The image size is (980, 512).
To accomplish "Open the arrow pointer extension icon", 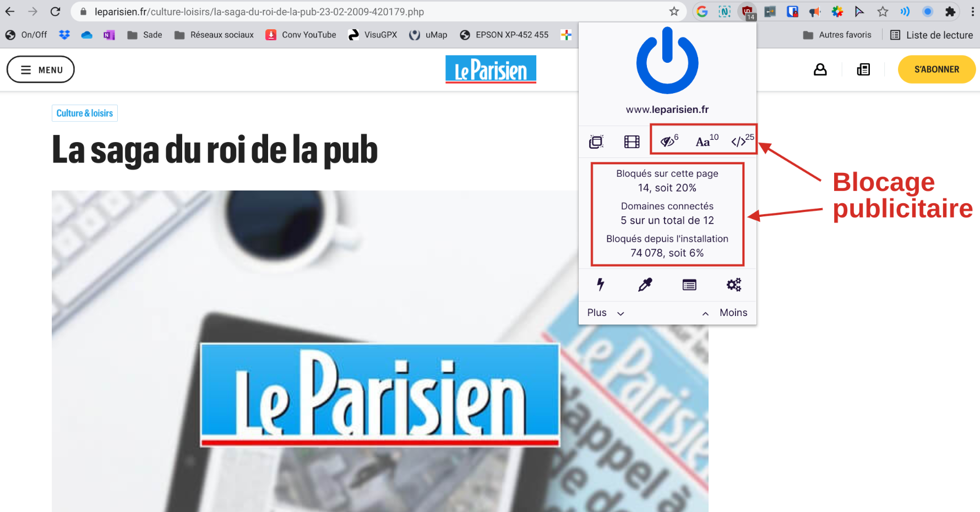I will (x=859, y=12).
